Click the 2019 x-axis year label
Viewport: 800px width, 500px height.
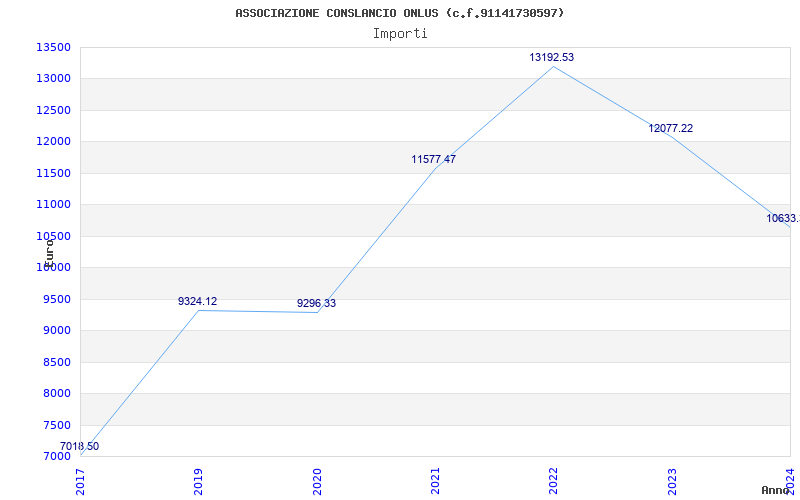198,482
